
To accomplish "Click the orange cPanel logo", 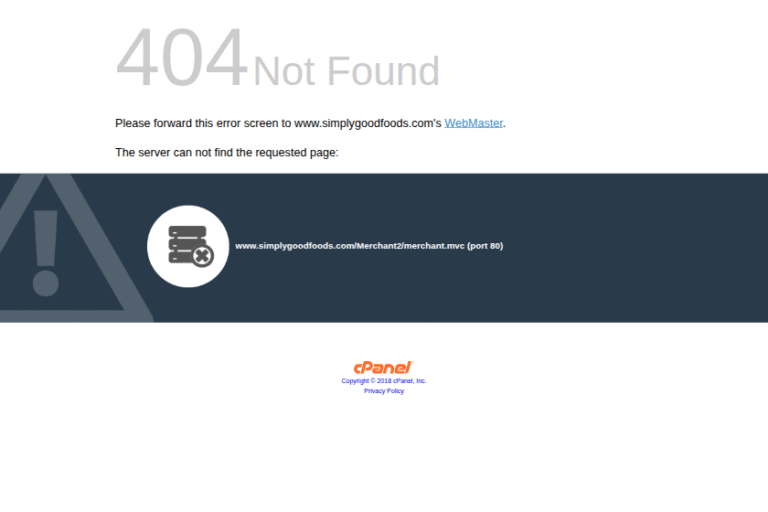I will [384, 367].
